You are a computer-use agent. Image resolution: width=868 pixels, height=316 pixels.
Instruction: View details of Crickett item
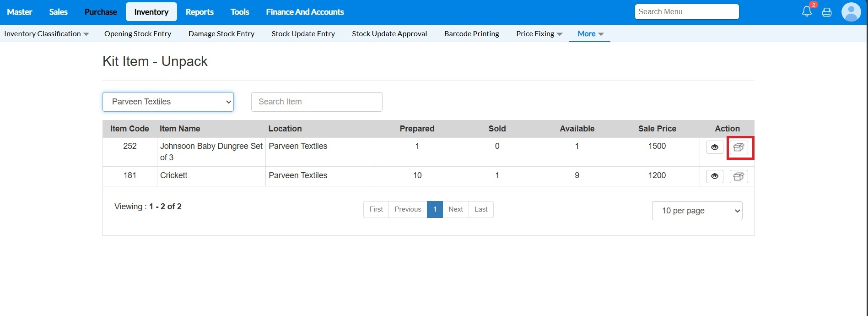point(715,176)
